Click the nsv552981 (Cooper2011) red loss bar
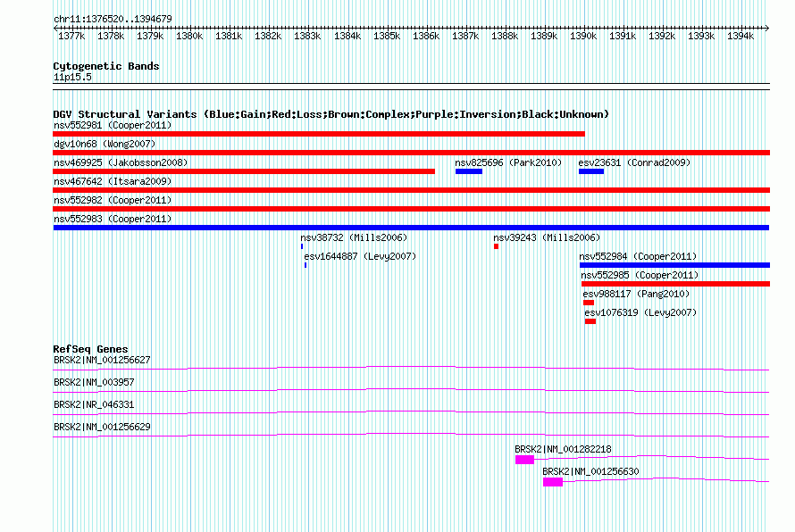Image resolution: width=795 pixels, height=532 pixels. (x=319, y=134)
